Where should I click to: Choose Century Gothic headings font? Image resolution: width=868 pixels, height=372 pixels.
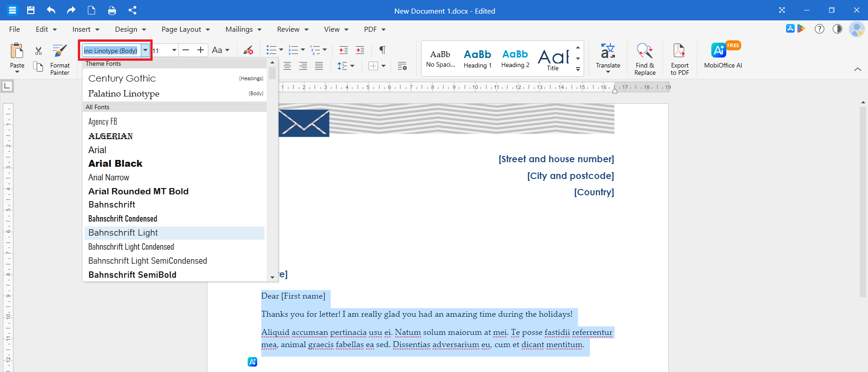tap(176, 78)
